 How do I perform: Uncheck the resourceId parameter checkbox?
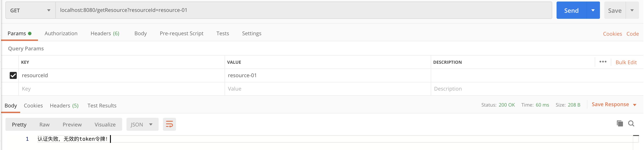point(13,75)
